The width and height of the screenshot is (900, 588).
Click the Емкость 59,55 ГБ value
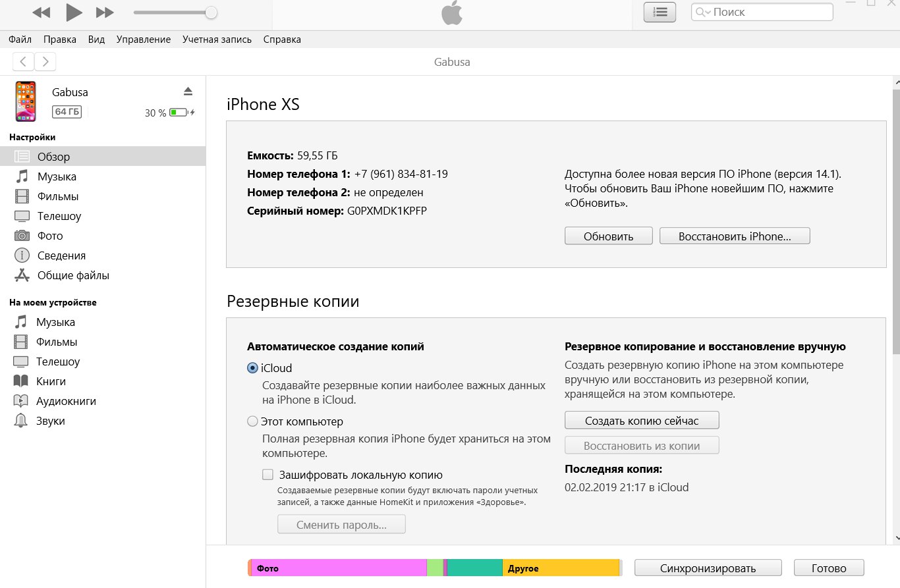coord(318,155)
